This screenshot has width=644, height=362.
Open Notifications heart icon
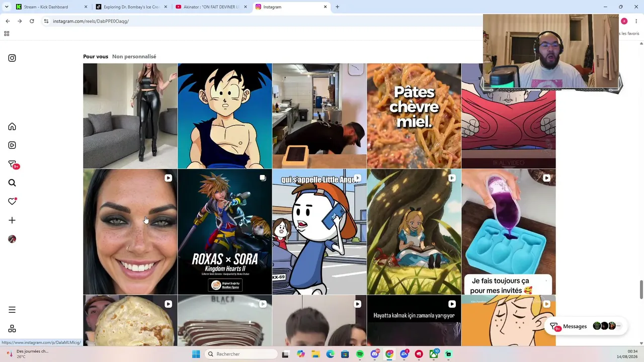pos(12,202)
